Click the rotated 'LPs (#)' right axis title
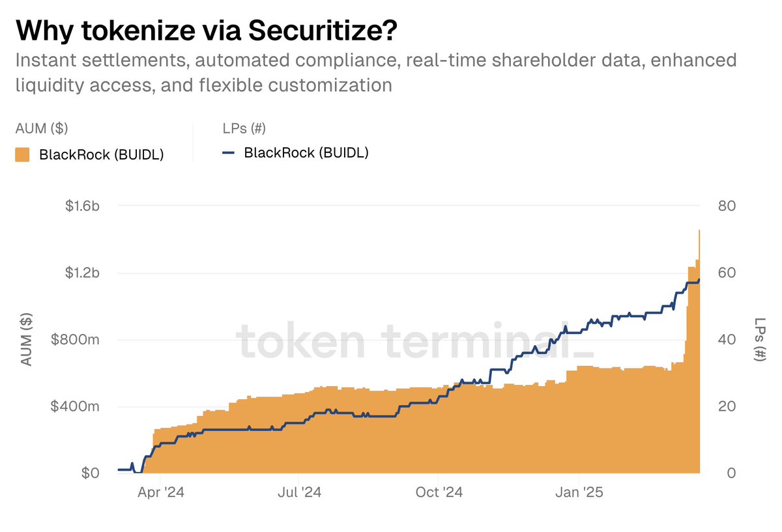The width and height of the screenshot is (782, 532). point(760,339)
